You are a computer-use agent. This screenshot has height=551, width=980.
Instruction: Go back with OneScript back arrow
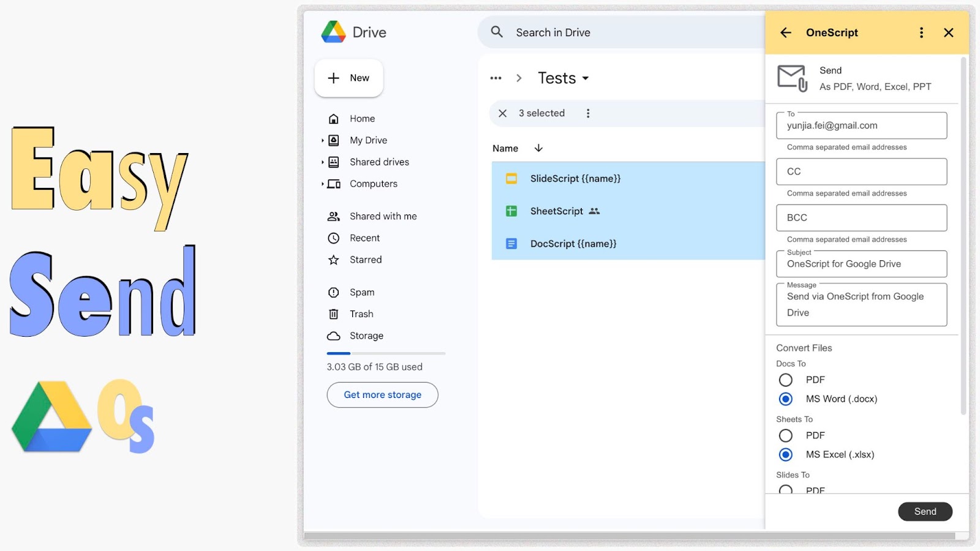click(x=786, y=32)
